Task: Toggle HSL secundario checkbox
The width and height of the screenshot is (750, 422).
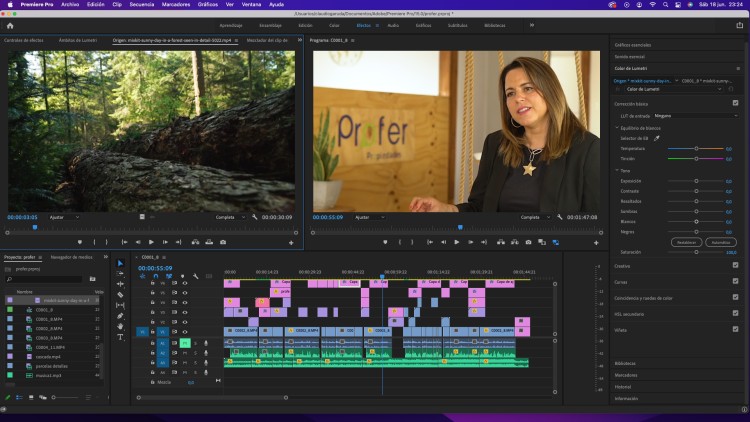Action: pos(735,313)
